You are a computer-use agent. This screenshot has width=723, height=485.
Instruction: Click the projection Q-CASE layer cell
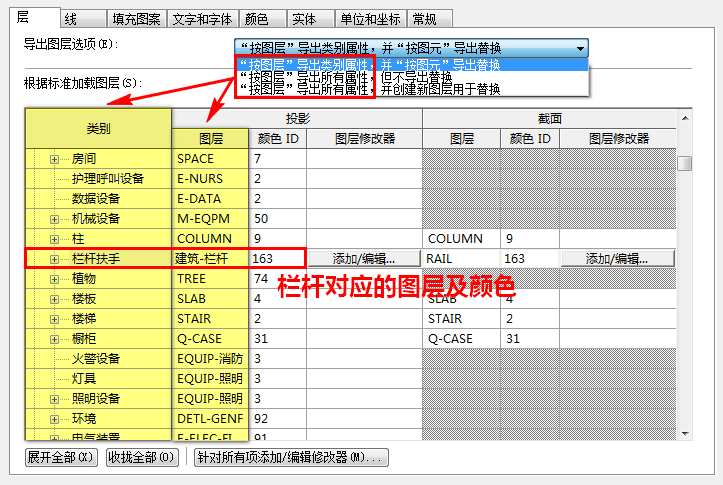[x=210, y=339]
